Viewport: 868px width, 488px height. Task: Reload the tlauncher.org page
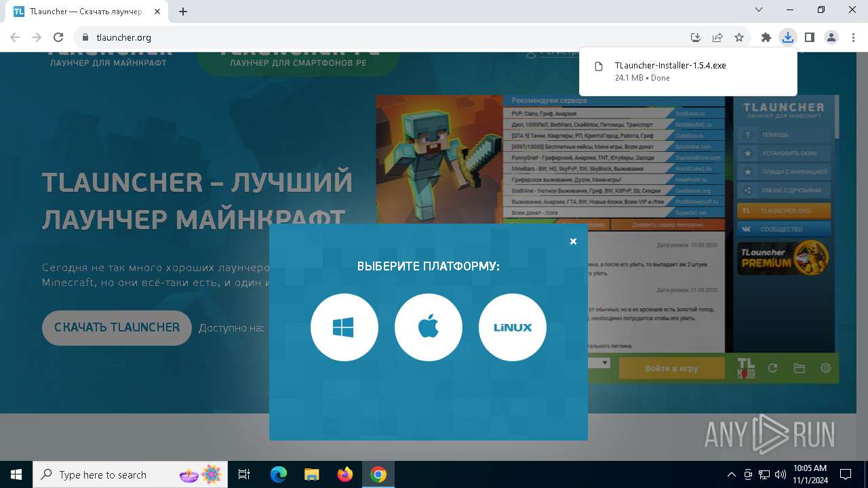(58, 37)
